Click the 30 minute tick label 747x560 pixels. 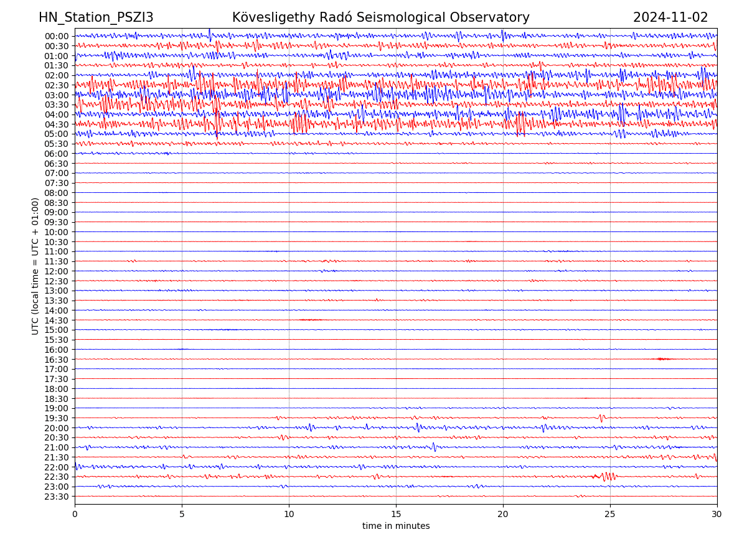pos(717,515)
